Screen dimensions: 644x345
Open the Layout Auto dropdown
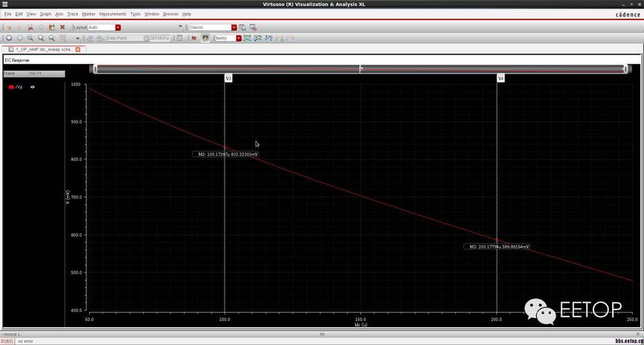[118, 28]
